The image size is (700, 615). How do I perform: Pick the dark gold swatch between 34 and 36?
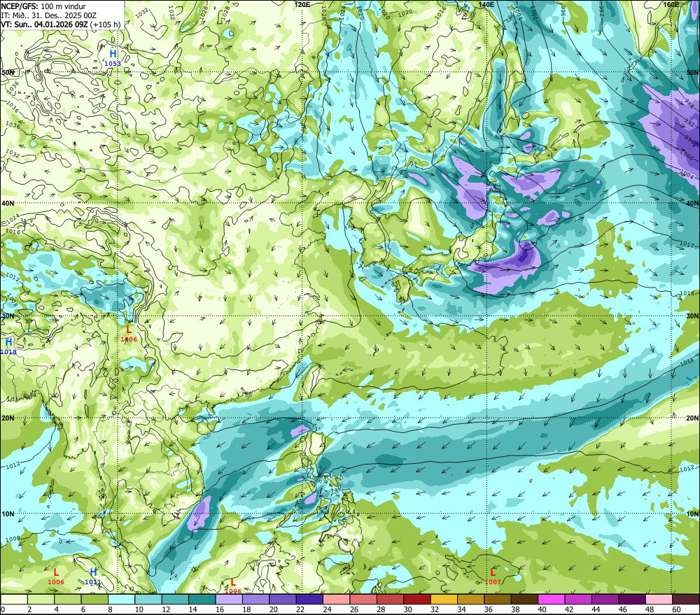point(470,599)
